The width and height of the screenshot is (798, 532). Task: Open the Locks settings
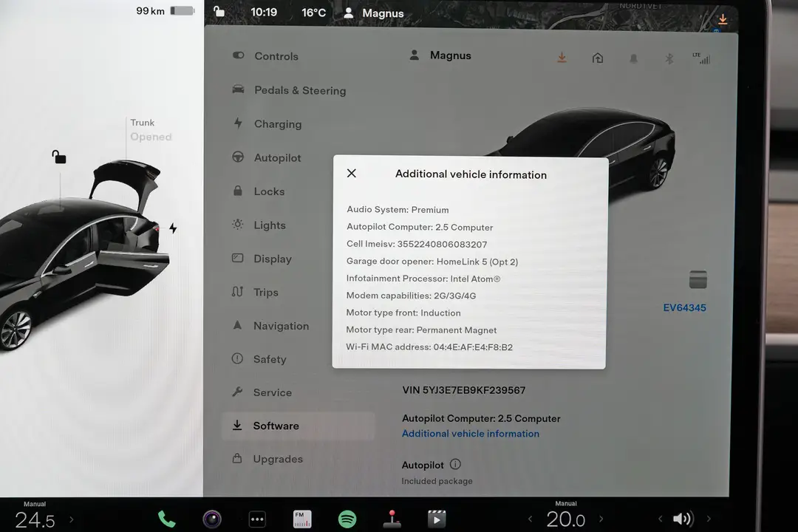pyautogui.click(x=259, y=191)
